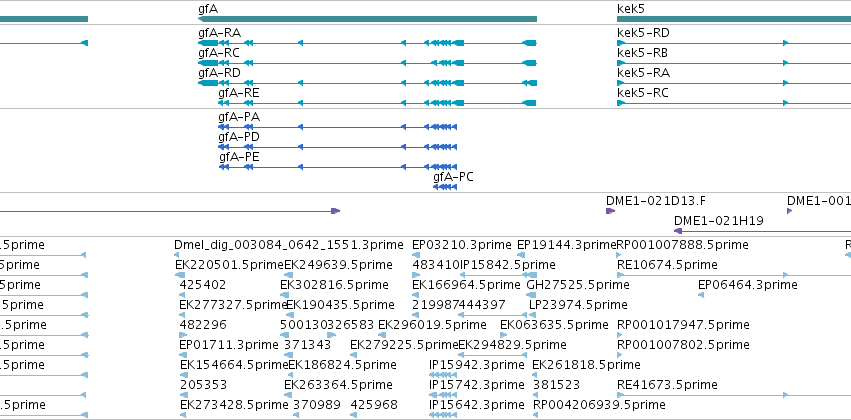Open transcript gfA-RC

pyautogui.click(x=219, y=53)
